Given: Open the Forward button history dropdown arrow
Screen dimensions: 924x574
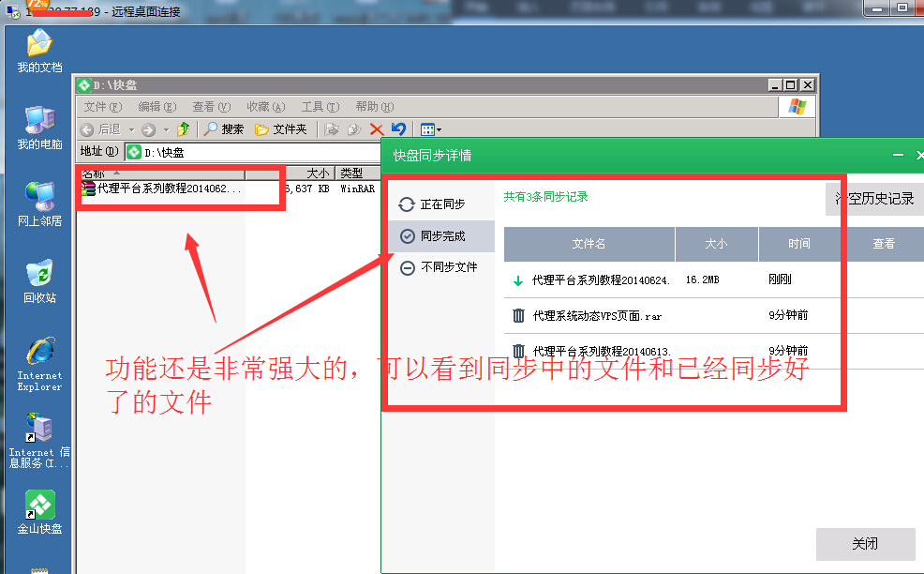Looking at the screenshot, I should pyautogui.click(x=166, y=129).
